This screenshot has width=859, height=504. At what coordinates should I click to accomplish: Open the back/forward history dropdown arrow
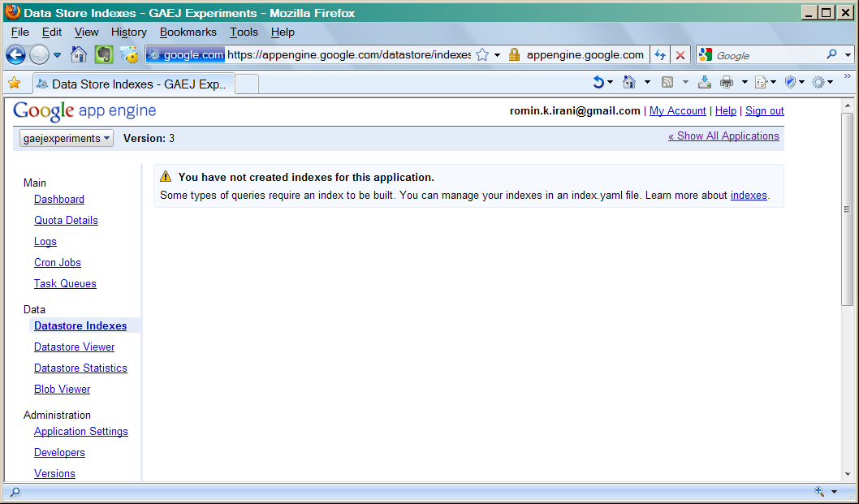tap(57, 55)
